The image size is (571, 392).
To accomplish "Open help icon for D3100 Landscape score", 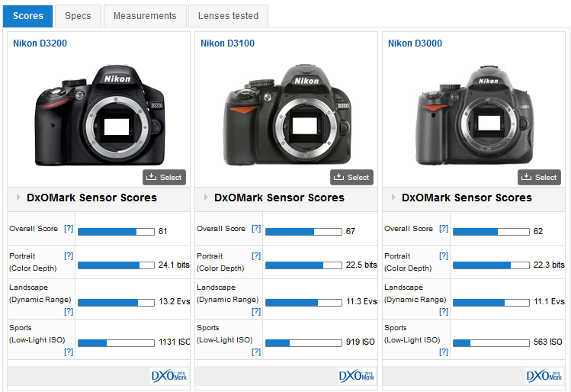I will [x=256, y=311].
